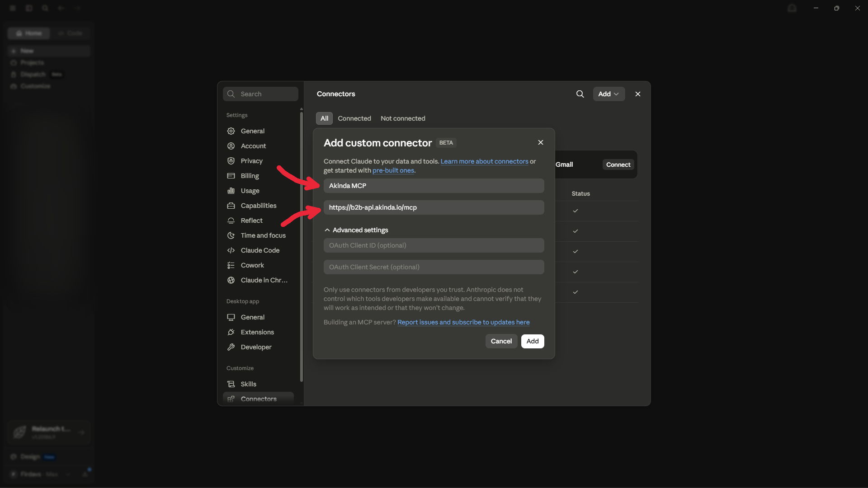
Task: Click the Connectors search magnifier icon
Action: [580, 94]
